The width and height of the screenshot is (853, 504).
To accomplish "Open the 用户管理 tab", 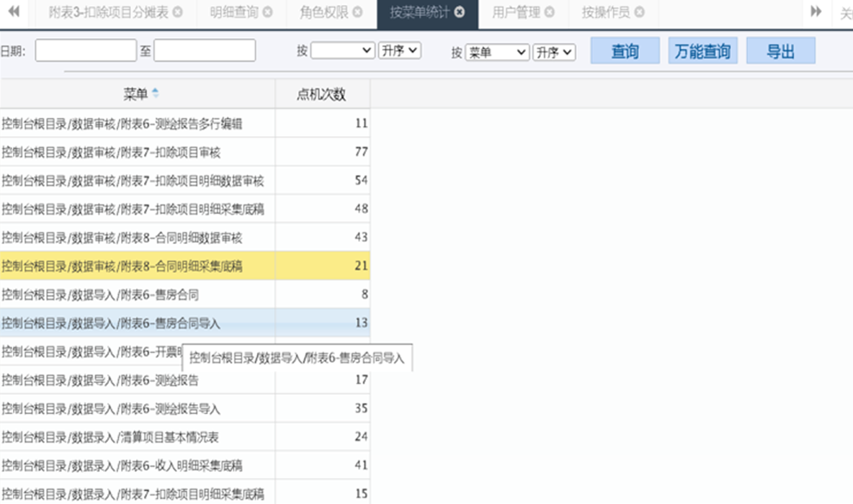I will [517, 12].
